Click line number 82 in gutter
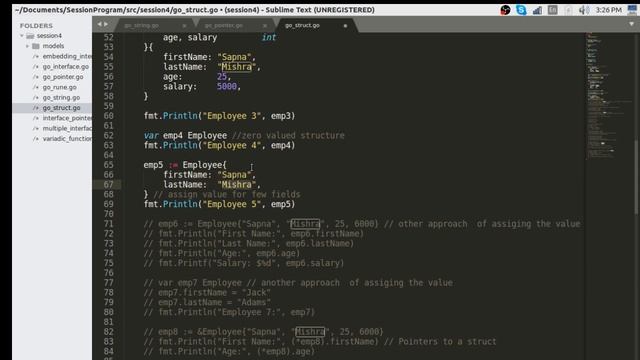 click(108, 332)
